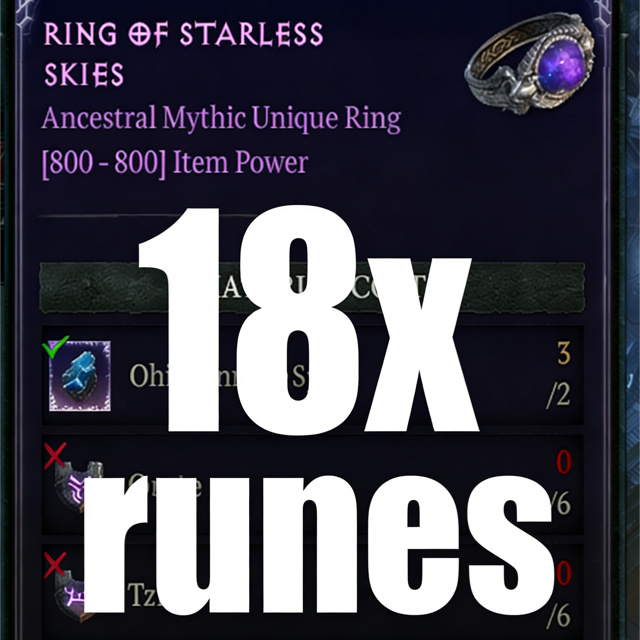Click the Ancestral Mythic Unique Ring label
This screenshot has width=640, height=640.
pos(221,118)
